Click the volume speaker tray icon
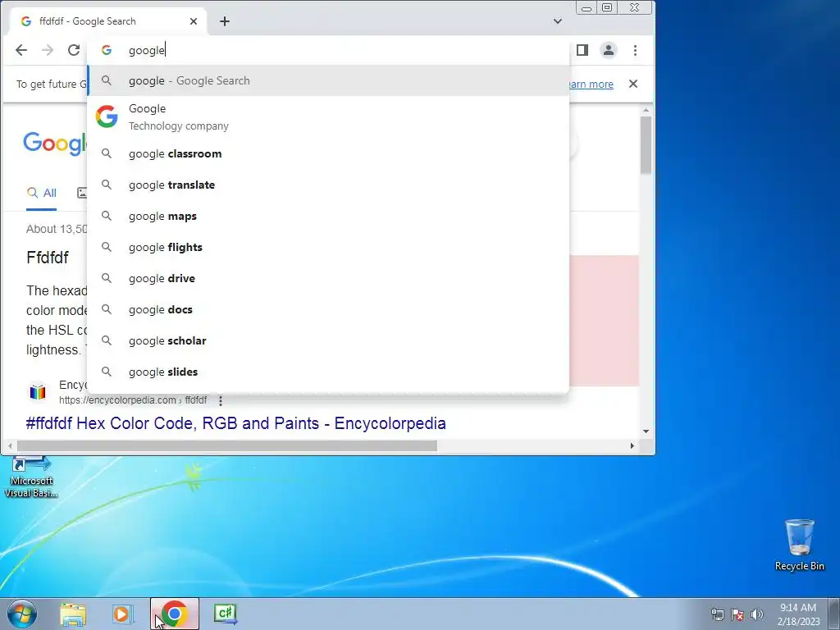 [x=757, y=614]
